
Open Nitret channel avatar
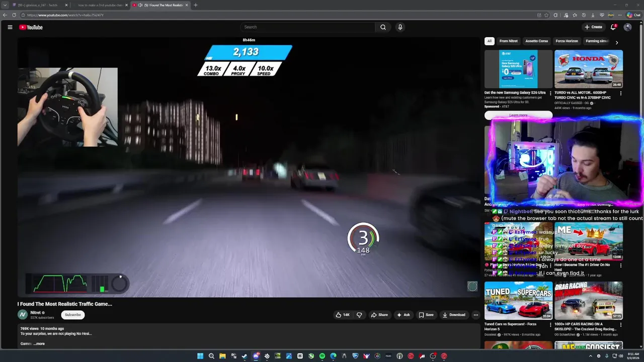click(x=23, y=315)
